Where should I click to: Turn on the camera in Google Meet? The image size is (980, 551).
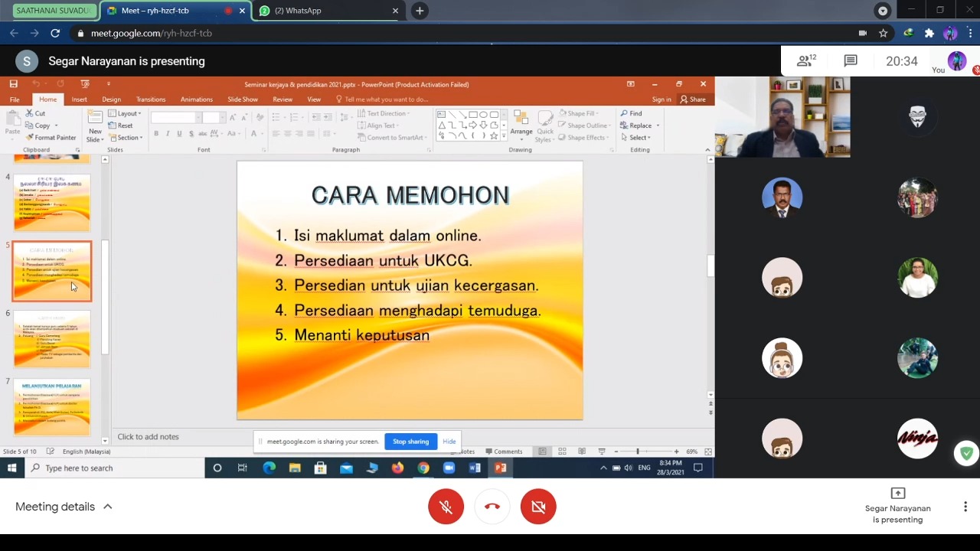coord(538,507)
